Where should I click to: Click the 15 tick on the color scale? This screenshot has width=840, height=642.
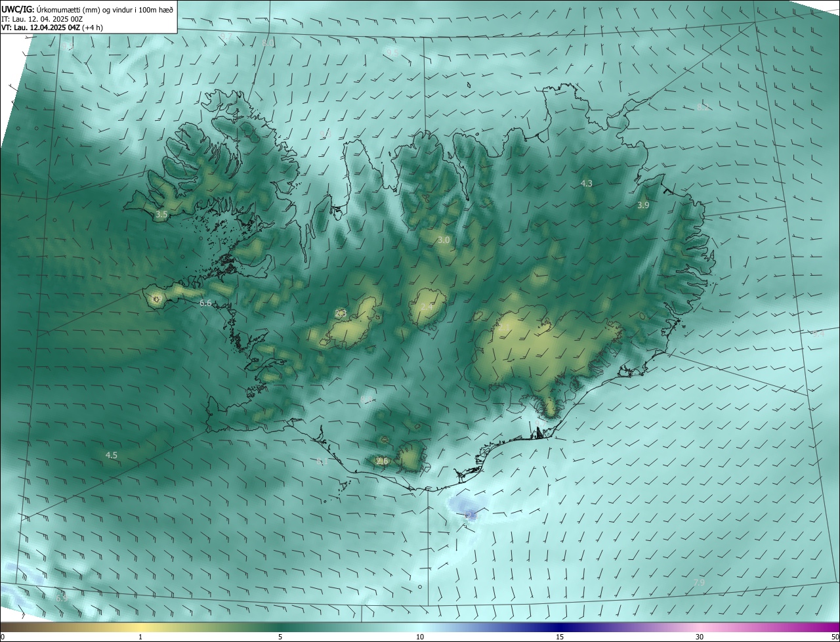point(560,637)
